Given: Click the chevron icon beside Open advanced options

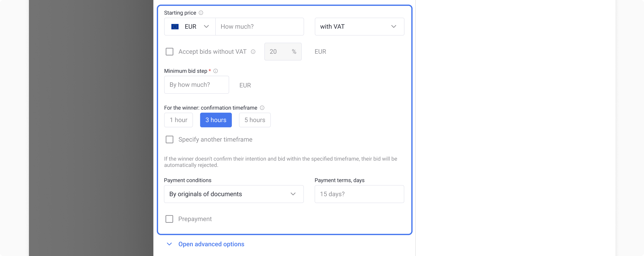Looking at the screenshot, I should click(169, 244).
